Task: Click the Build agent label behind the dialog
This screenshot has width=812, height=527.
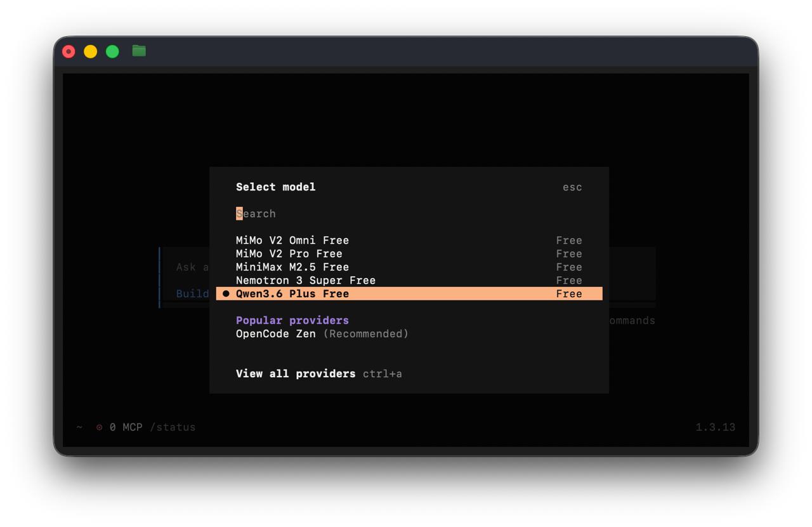Action: tap(192, 293)
